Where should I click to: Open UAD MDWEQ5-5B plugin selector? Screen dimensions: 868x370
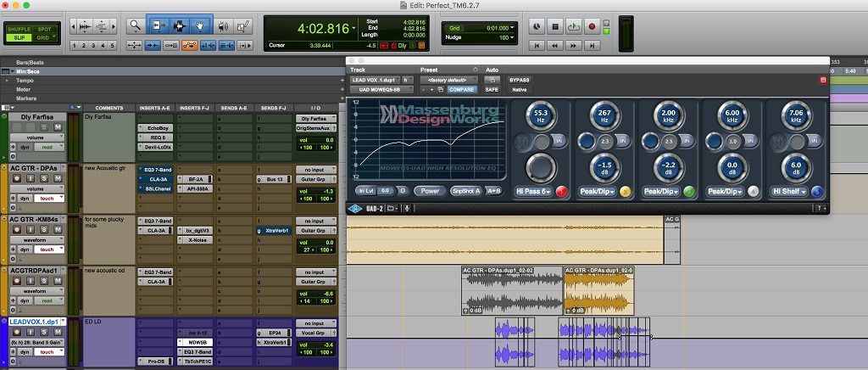382,90
